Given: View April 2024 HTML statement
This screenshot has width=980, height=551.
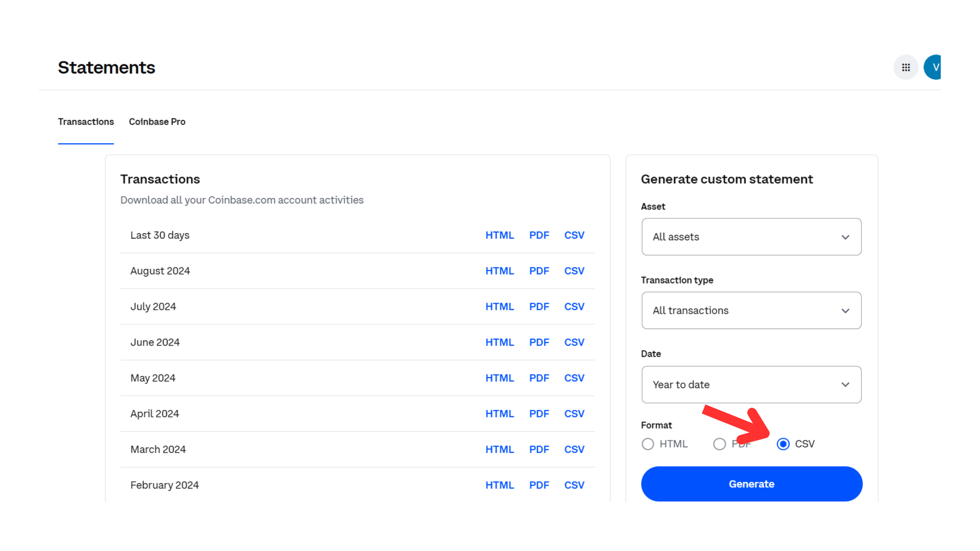Looking at the screenshot, I should click(499, 414).
